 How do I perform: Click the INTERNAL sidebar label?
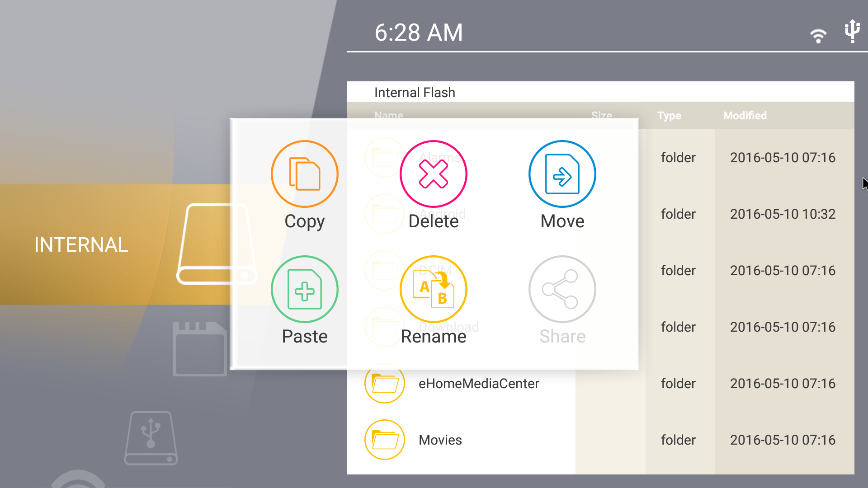[81, 244]
